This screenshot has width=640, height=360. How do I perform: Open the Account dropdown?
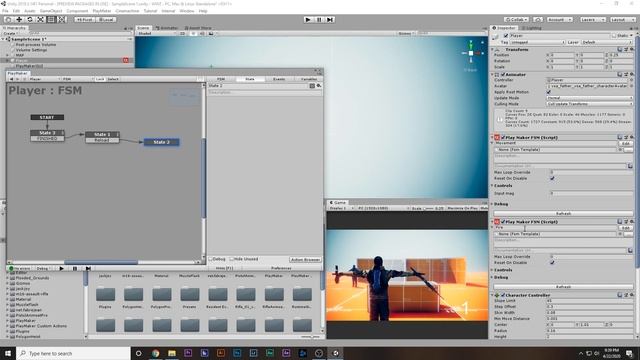[559, 20]
